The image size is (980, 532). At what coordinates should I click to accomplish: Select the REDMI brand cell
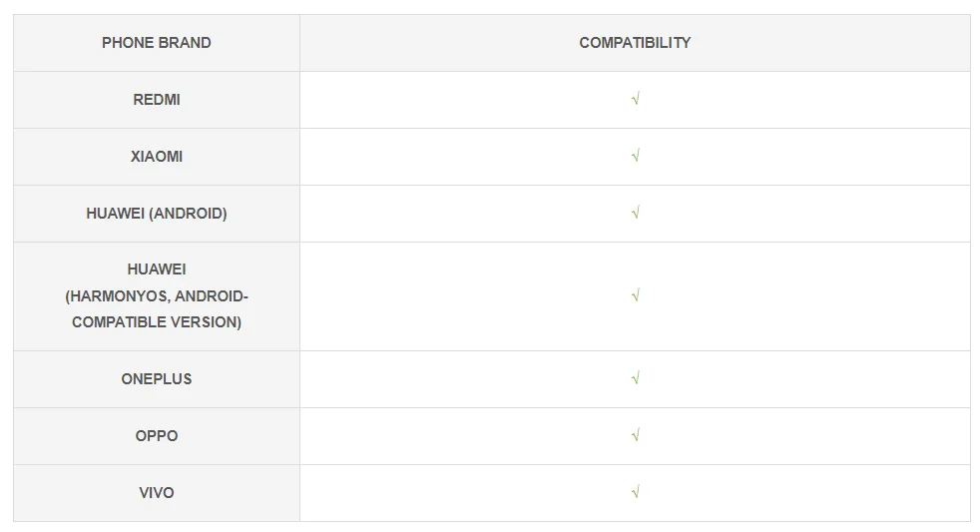coord(157,100)
